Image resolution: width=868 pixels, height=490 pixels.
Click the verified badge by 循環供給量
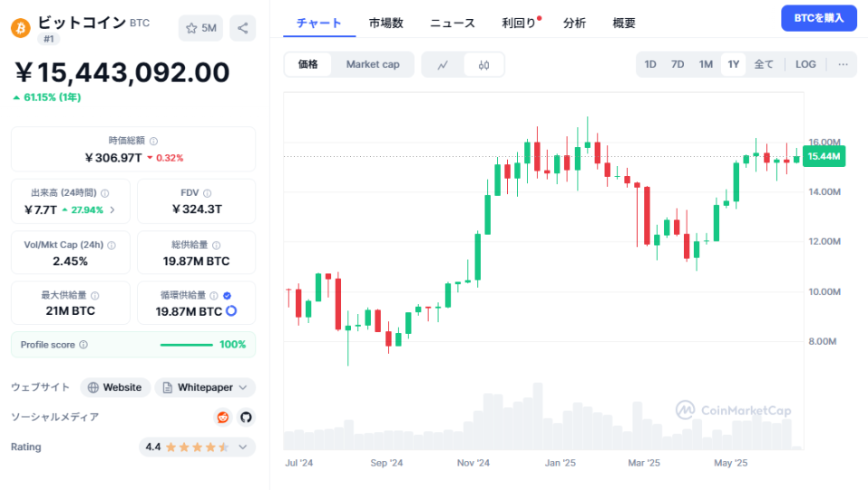[x=227, y=296]
